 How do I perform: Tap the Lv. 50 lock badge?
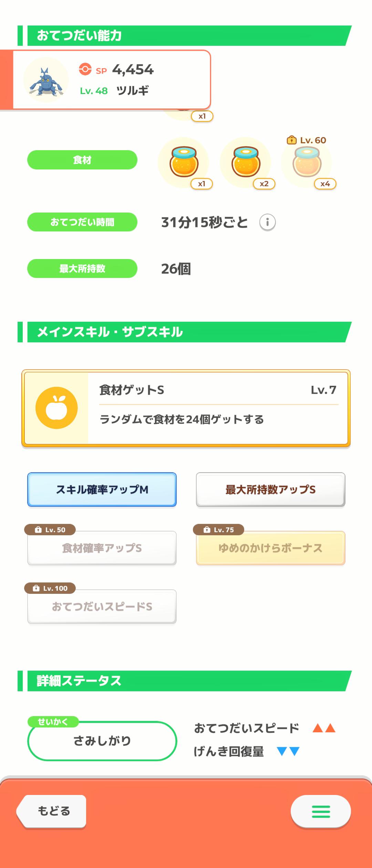[50, 530]
